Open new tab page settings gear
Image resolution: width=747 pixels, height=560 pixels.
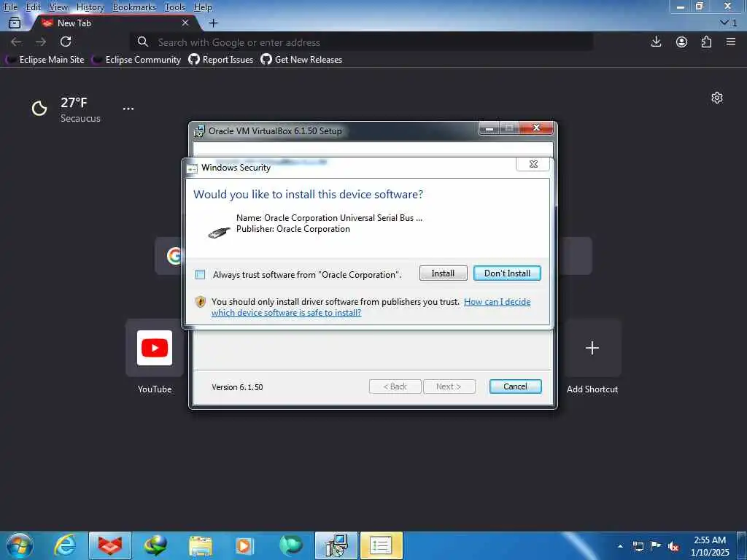pyautogui.click(x=716, y=98)
